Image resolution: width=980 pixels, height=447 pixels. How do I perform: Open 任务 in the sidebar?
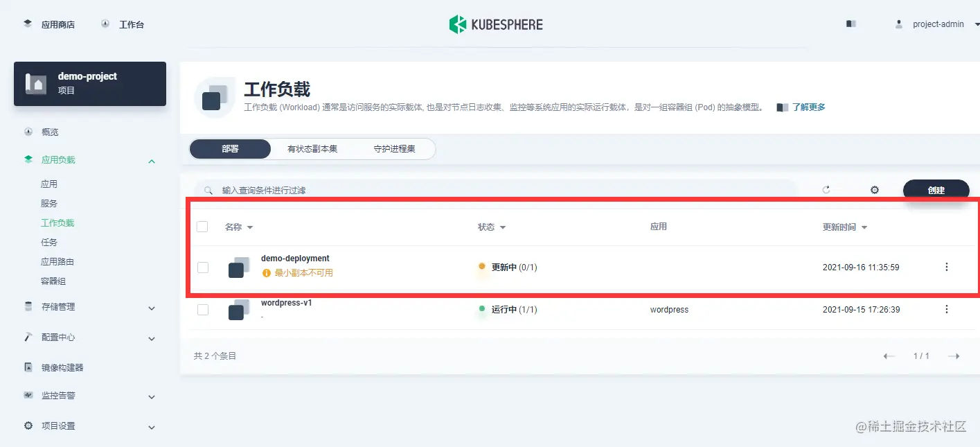(49, 242)
